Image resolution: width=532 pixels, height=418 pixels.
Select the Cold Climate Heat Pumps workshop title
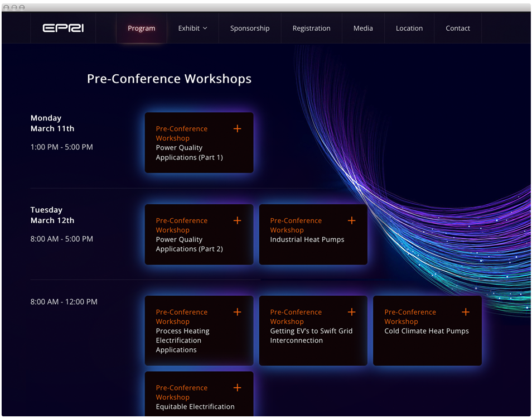pyautogui.click(x=427, y=331)
